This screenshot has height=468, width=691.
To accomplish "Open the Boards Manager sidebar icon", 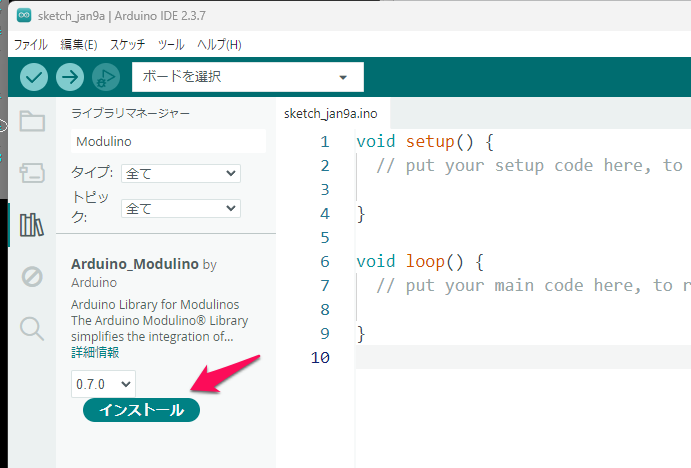I will click(x=32, y=172).
